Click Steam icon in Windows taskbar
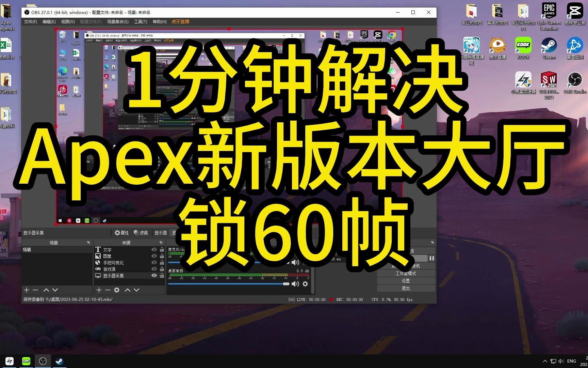 59,361
